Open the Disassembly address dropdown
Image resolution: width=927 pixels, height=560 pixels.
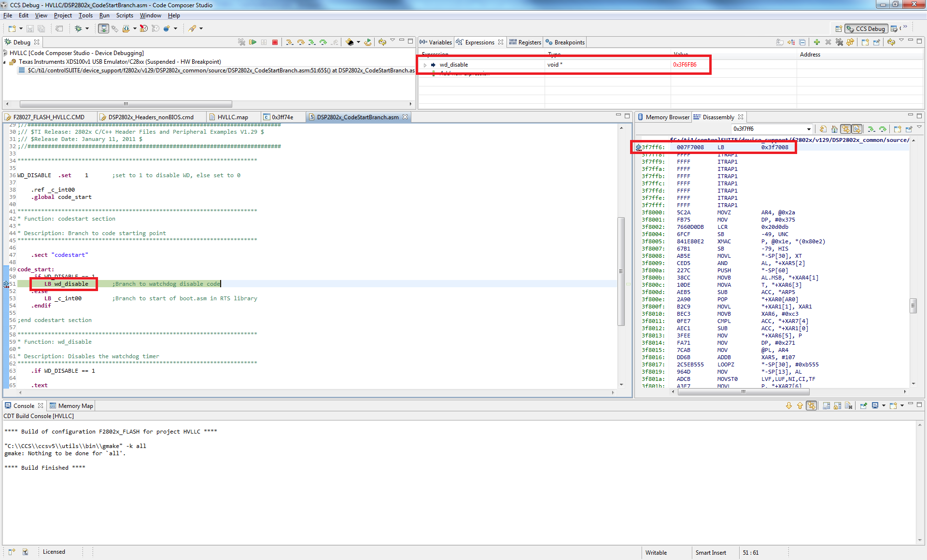click(x=809, y=129)
